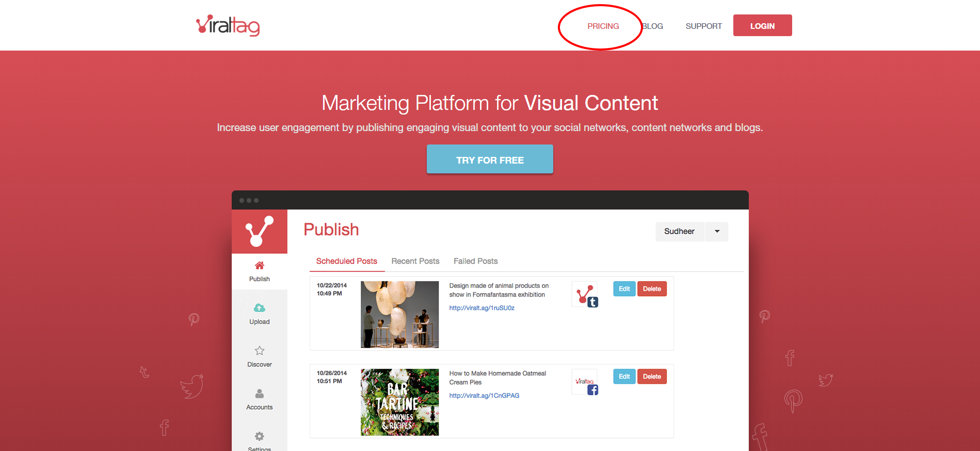Click the 10/26/2014 10:51 PM schedule time
This screenshot has width=980, height=451.
click(332, 377)
